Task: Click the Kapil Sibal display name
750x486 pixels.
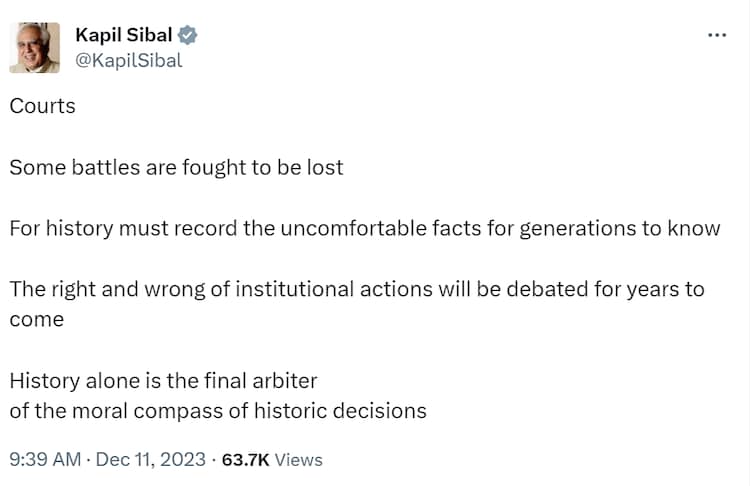Action: point(124,35)
